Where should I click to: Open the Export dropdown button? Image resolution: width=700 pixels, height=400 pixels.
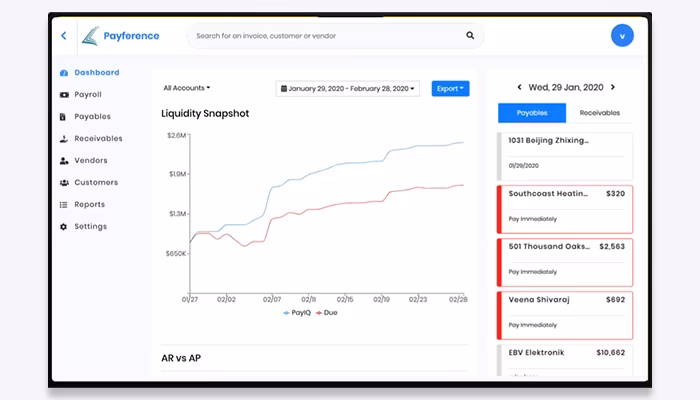click(450, 88)
